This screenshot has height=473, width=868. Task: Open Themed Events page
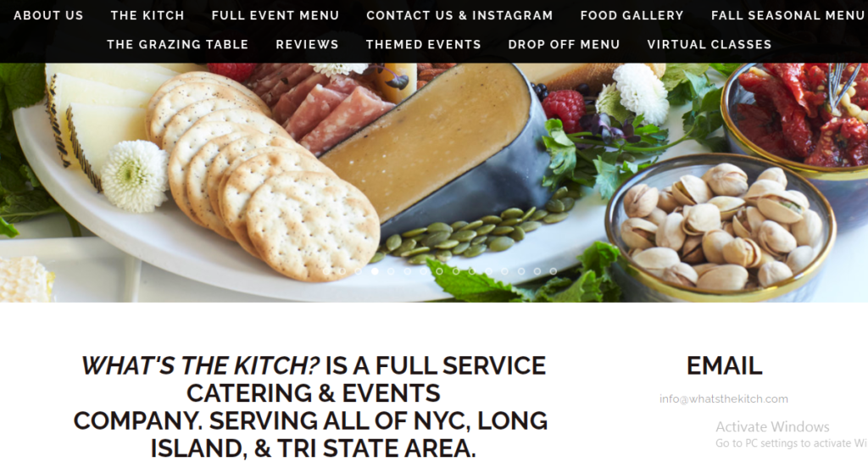[424, 44]
